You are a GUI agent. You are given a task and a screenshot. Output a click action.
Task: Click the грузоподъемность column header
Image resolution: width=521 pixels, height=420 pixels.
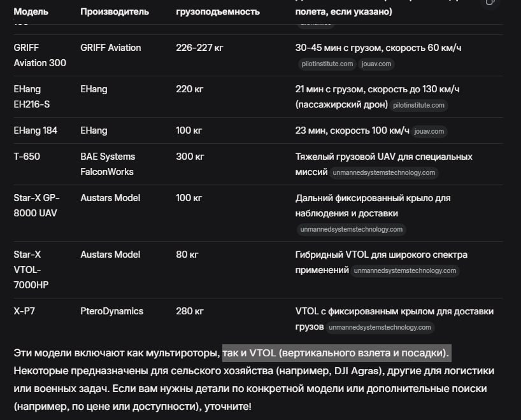point(217,11)
